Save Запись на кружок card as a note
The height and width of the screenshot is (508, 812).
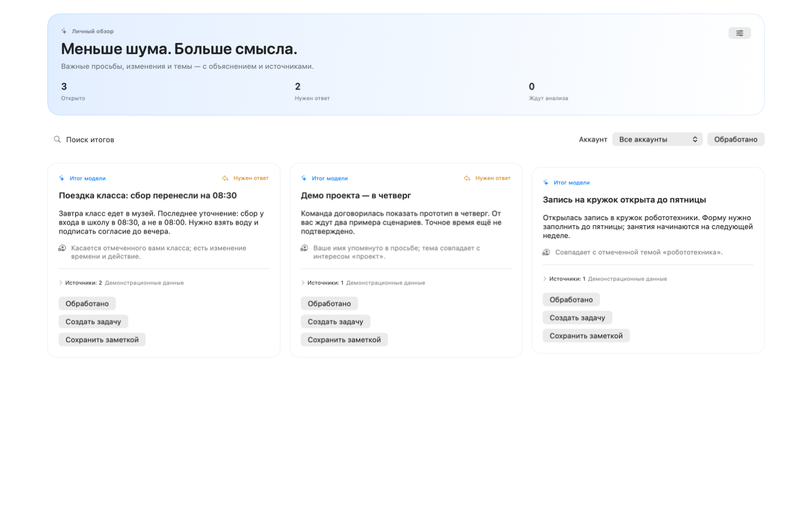click(586, 336)
